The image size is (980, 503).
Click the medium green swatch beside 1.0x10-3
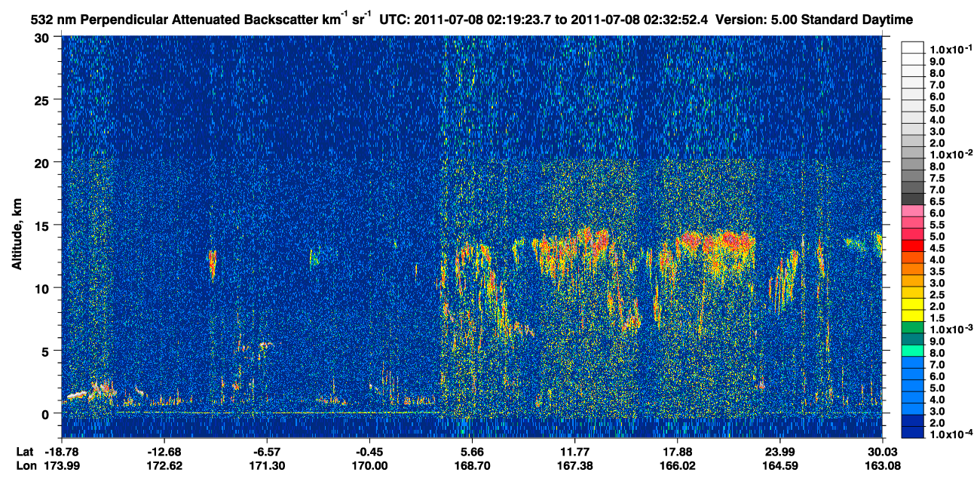(912, 329)
